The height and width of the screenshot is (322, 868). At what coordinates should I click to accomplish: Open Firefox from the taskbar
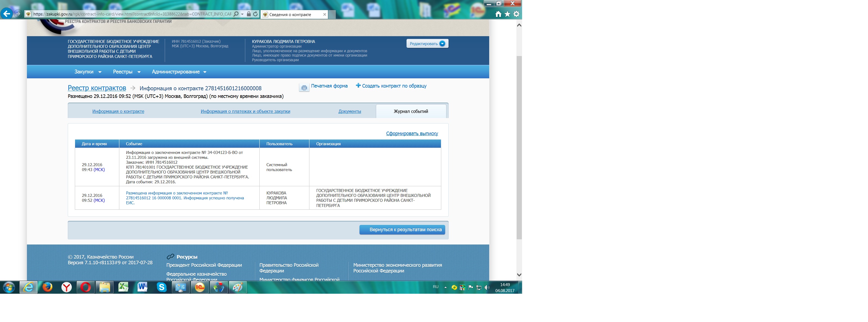click(x=48, y=287)
